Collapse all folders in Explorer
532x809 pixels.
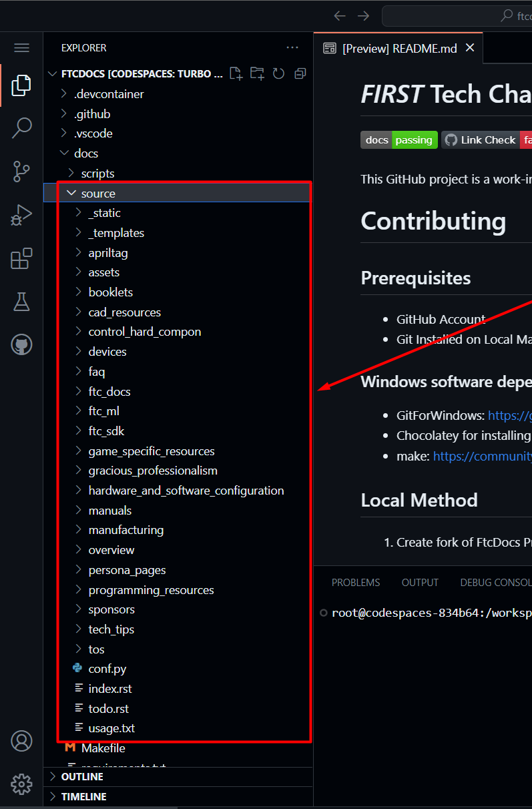300,73
